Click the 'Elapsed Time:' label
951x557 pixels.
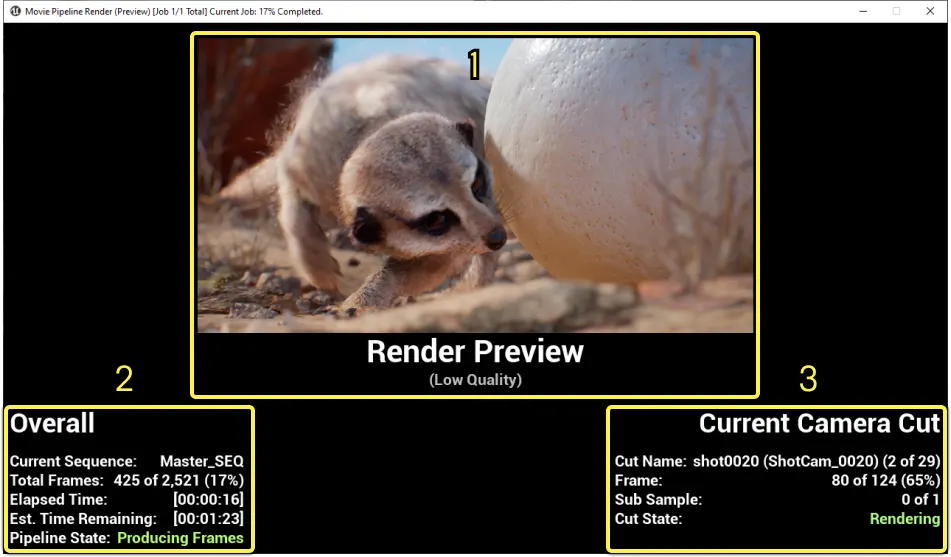pyautogui.click(x=58, y=499)
